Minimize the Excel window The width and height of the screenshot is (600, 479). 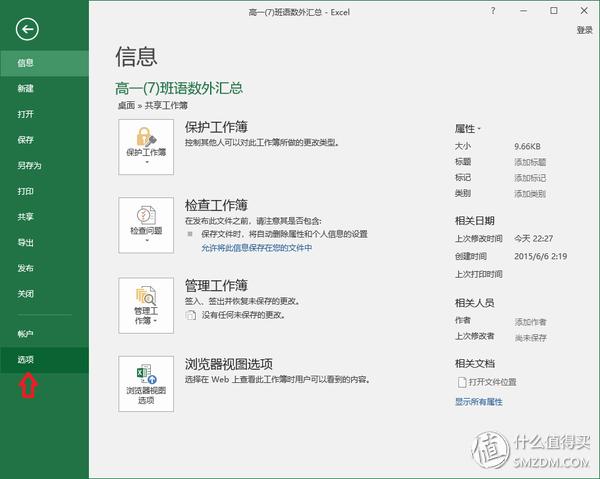(523, 11)
